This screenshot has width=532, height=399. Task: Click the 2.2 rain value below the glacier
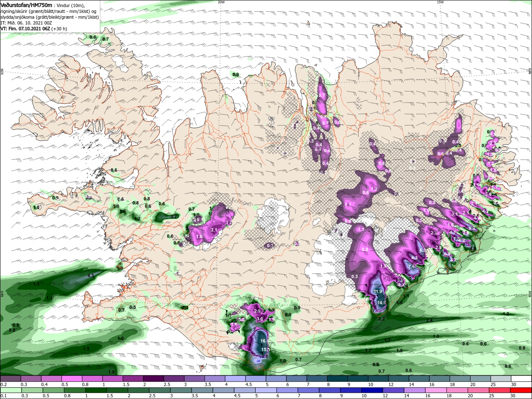(382, 318)
